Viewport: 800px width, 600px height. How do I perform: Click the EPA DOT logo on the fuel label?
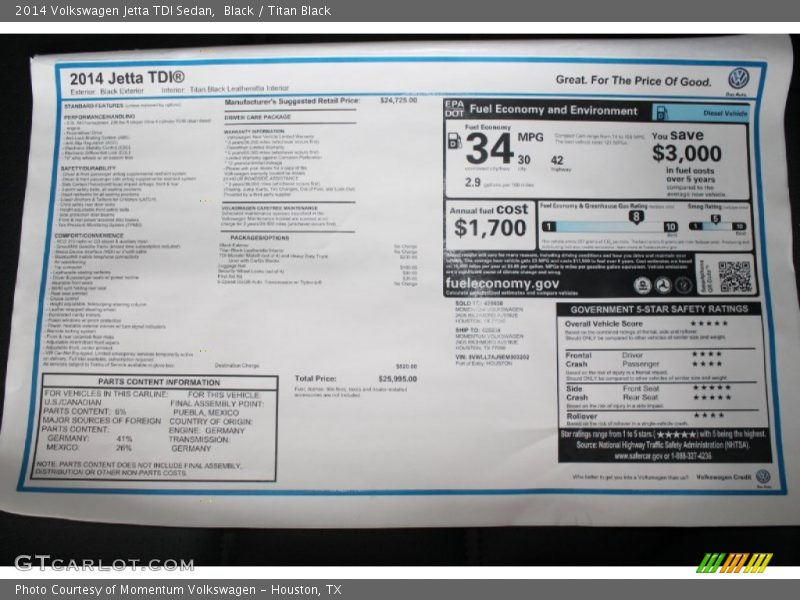point(453,108)
